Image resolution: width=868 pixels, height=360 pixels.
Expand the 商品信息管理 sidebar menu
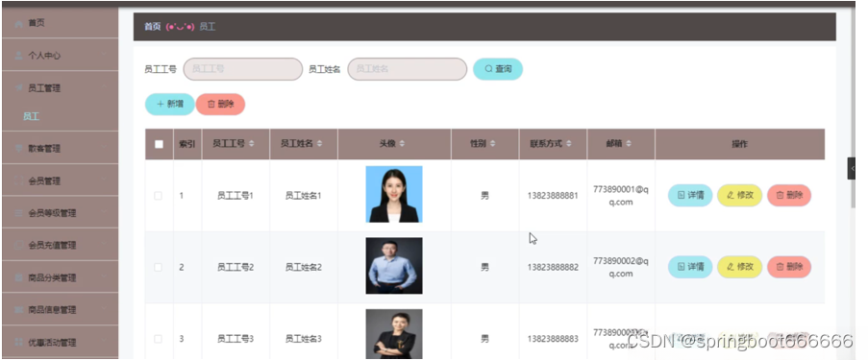(60, 310)
